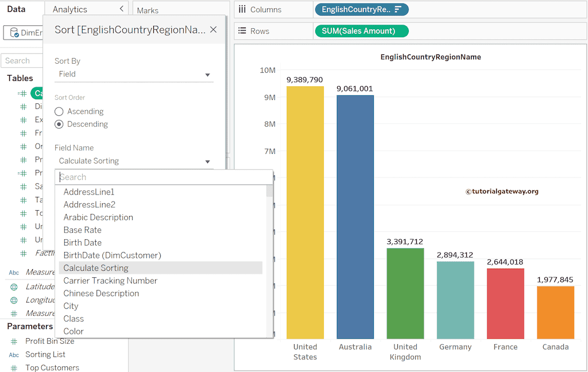Click the globe icon beside Longitude

tap(14, 300)
